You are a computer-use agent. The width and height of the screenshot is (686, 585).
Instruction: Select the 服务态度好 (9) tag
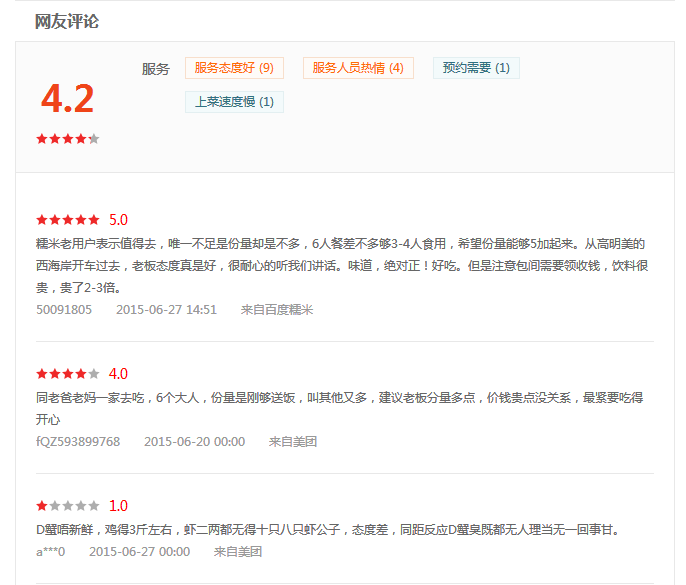click(x=234, y=68)
